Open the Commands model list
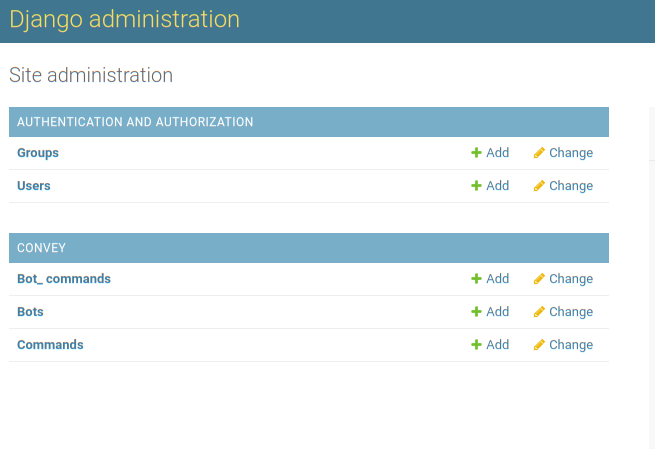The image size is (655, 449). click(x=50, y=345)
